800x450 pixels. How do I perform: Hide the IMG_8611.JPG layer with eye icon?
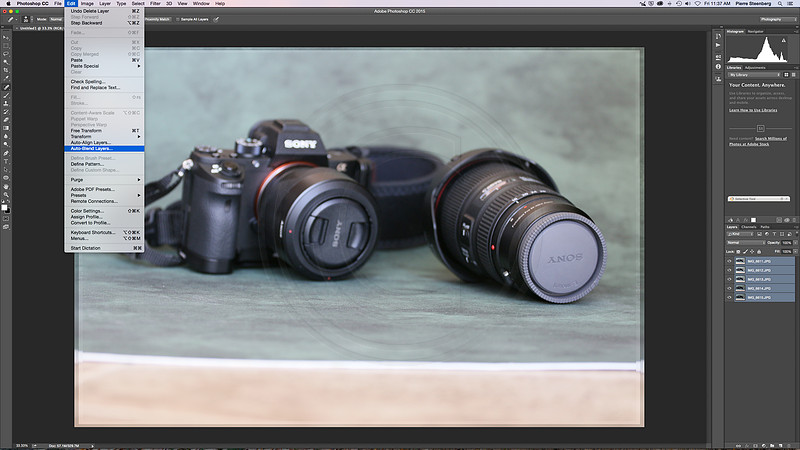tap(729, 261)
